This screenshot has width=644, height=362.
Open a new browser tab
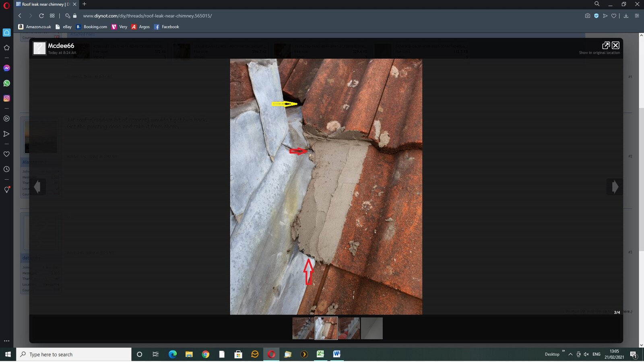(84, 4)
